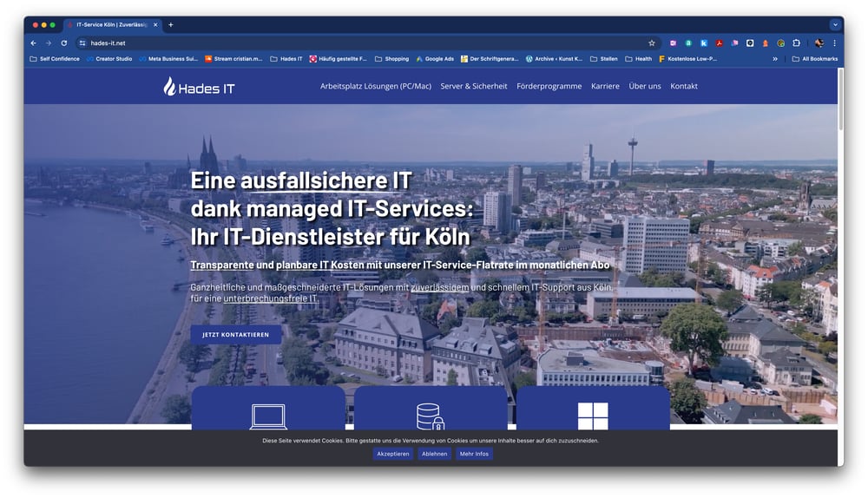Open the Health bookmark folder
Viewport: 868px width, 498px height.
[x=638, y=59]
